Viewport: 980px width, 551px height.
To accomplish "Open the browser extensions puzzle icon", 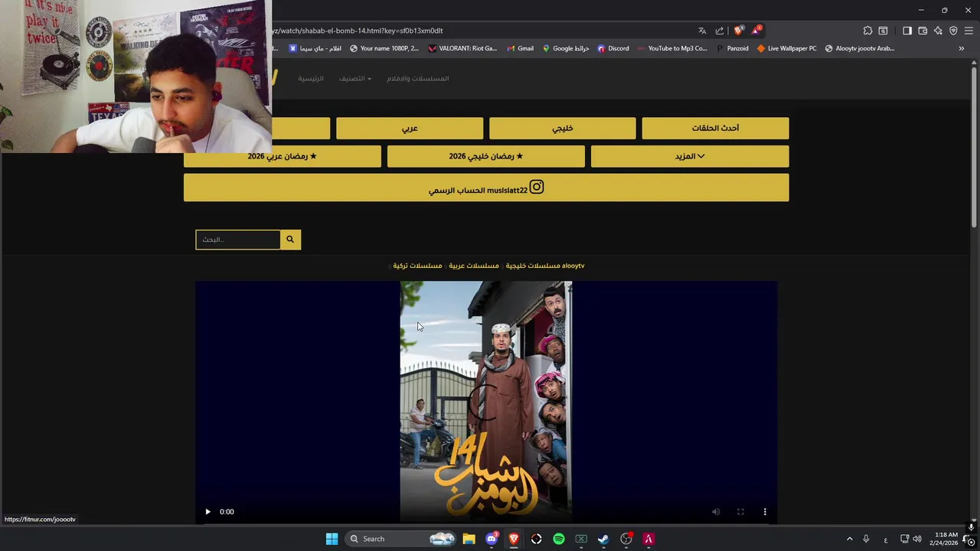I will (x=867, y=31).
